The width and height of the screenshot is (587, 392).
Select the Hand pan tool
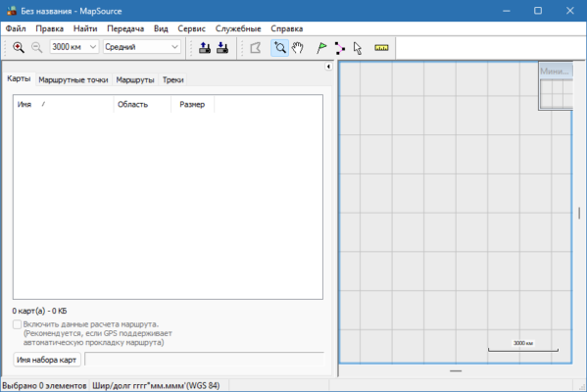click(298, 48)
